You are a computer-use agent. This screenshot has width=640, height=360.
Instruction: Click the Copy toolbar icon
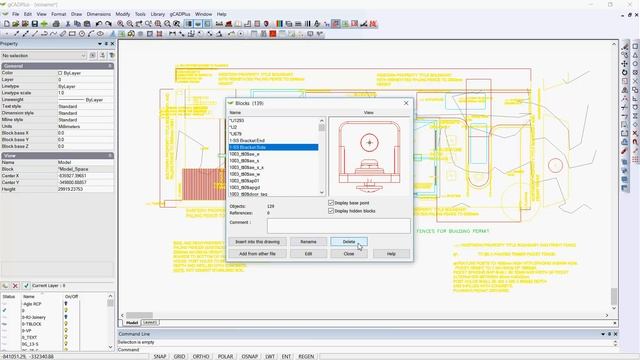(x=77, y=24)
